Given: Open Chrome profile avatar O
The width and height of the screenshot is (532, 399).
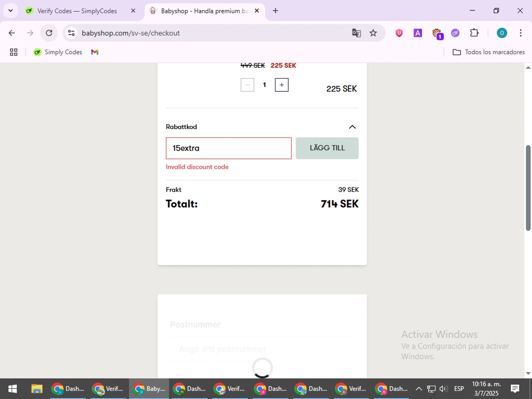Looking at the screenshot, I should [501, 33].
